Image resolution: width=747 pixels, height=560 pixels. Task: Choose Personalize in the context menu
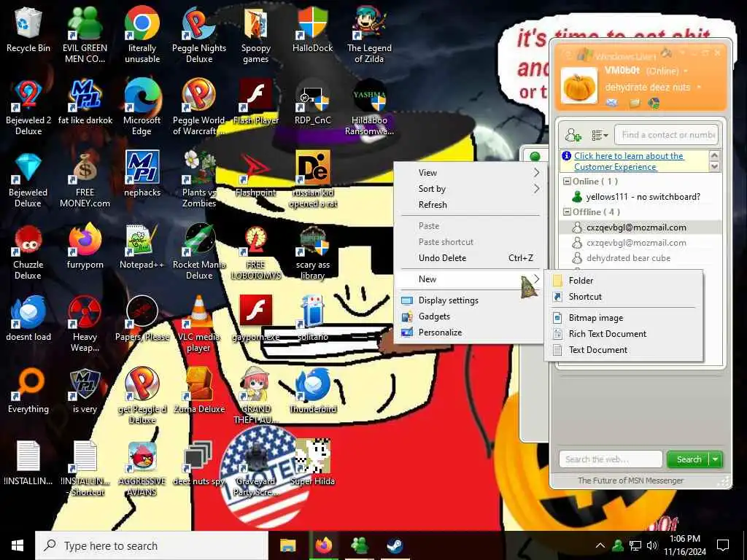[469, 332]
